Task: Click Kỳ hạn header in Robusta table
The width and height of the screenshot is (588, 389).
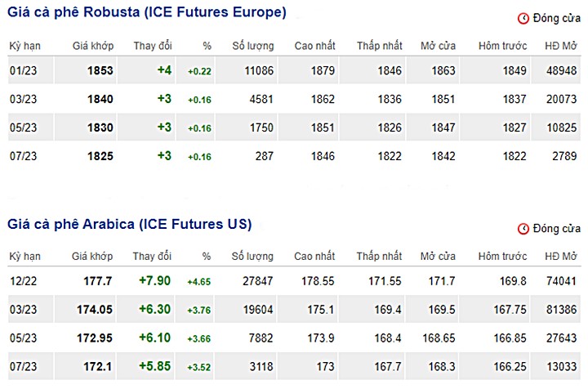Action: pos(24,46)
